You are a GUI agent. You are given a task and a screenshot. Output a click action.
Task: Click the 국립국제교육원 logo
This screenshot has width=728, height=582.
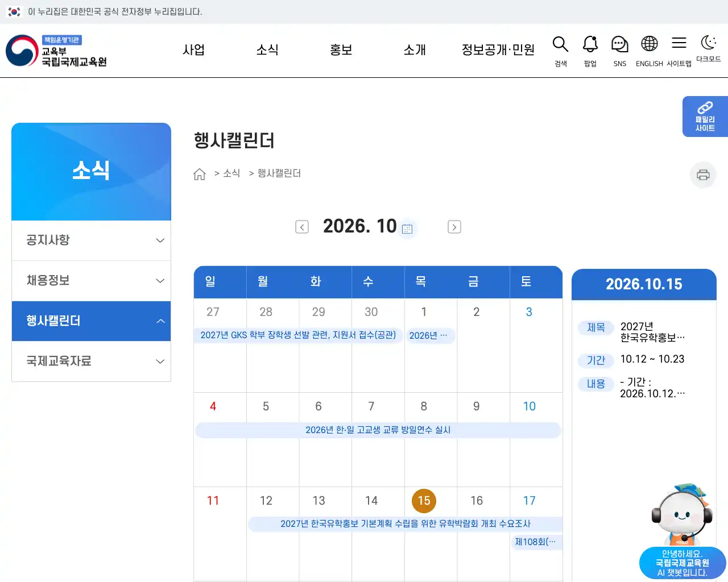[x=56, y=51]
